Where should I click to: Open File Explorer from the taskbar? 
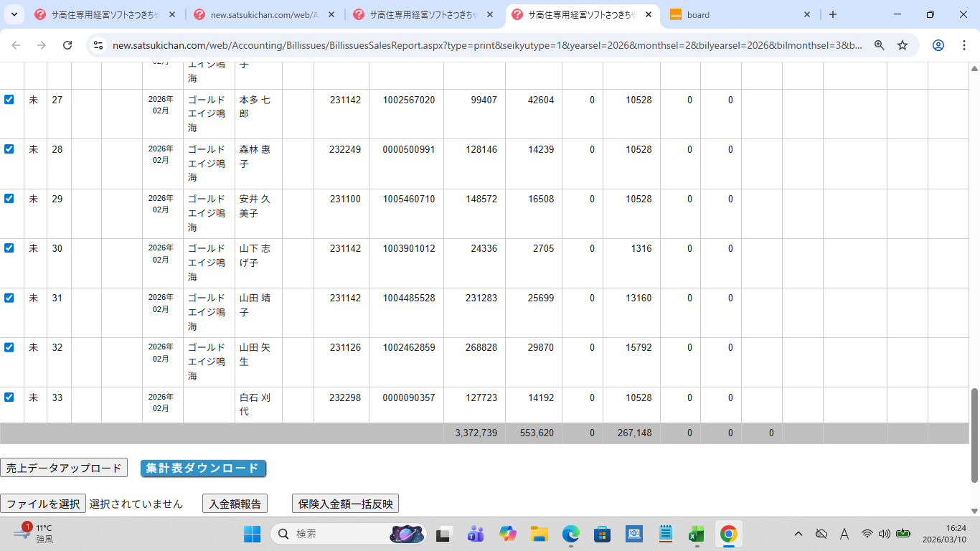(x=539, y=534)
